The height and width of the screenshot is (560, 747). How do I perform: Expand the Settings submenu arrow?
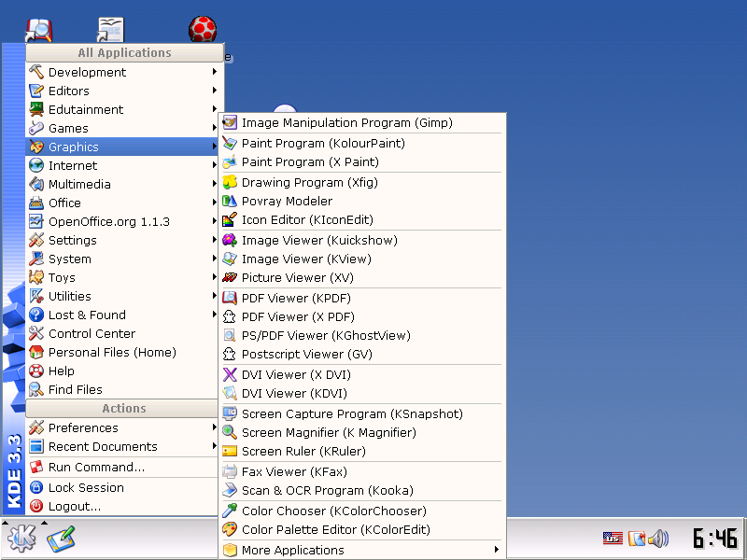coord(215,240)
